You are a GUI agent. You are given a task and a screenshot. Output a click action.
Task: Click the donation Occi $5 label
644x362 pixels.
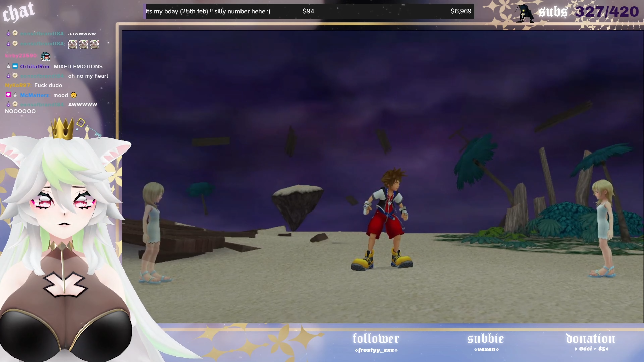coord(591,349)
